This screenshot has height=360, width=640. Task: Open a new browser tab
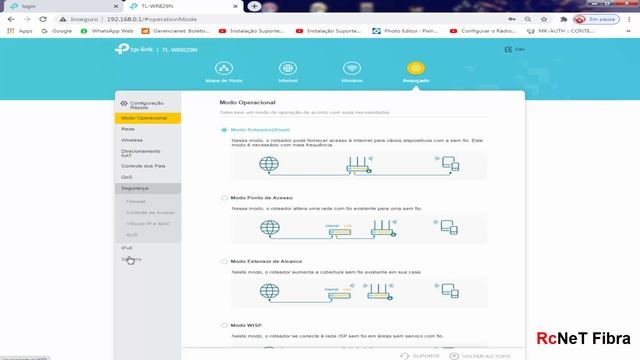[254, 6]
